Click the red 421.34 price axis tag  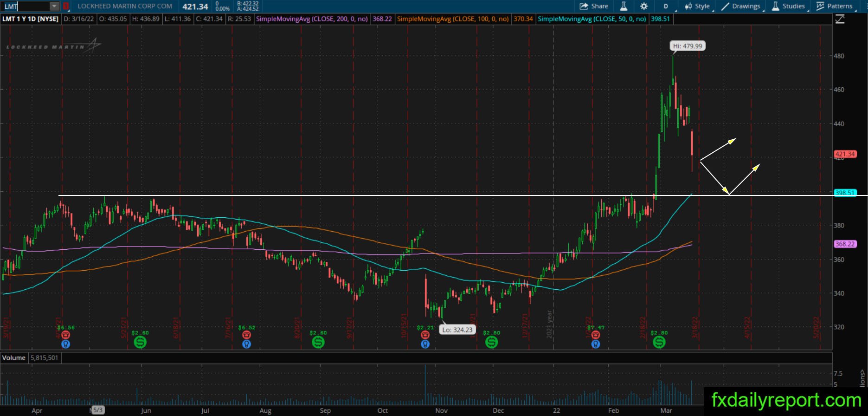[845, 154]
